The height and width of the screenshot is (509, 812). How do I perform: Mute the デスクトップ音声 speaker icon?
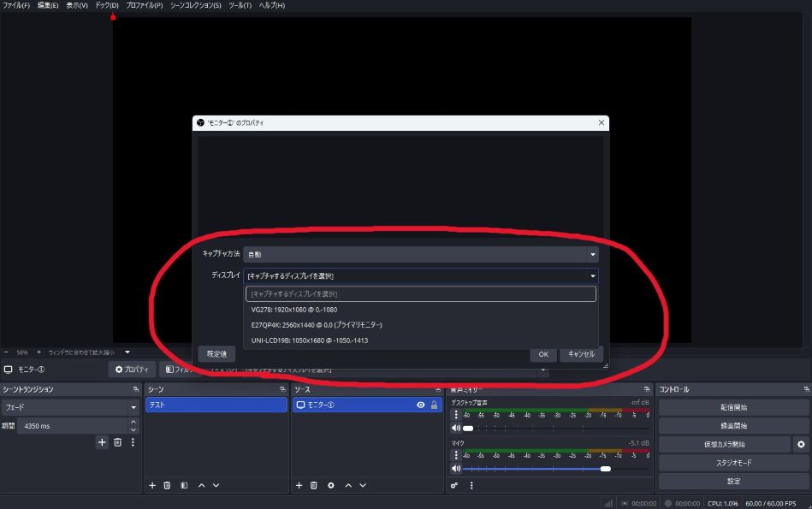tap(456, 428)
